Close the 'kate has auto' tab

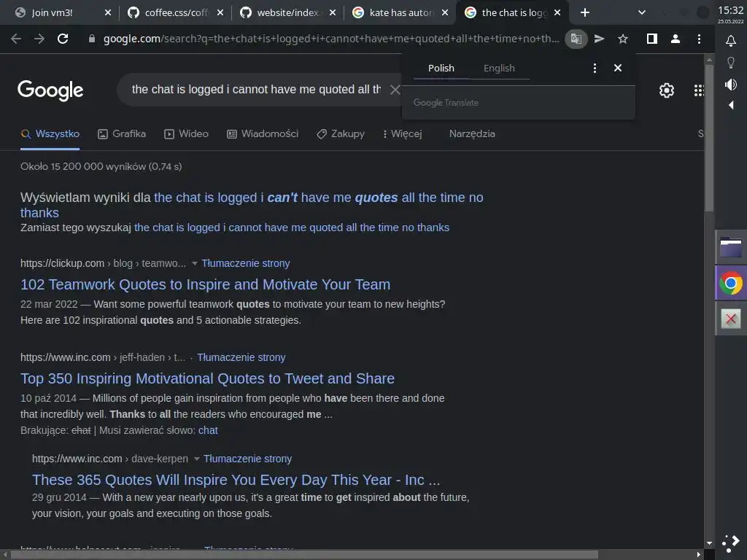click(x=445, y=13)
